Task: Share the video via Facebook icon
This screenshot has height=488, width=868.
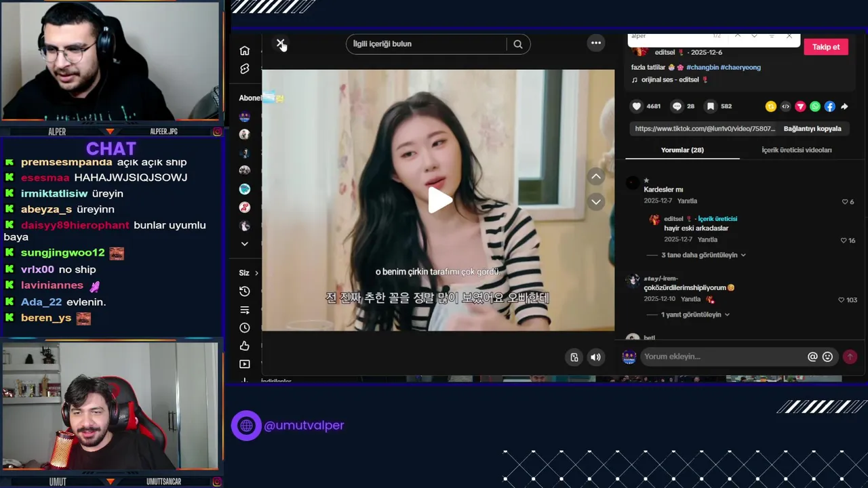Action: coord(830,106)
